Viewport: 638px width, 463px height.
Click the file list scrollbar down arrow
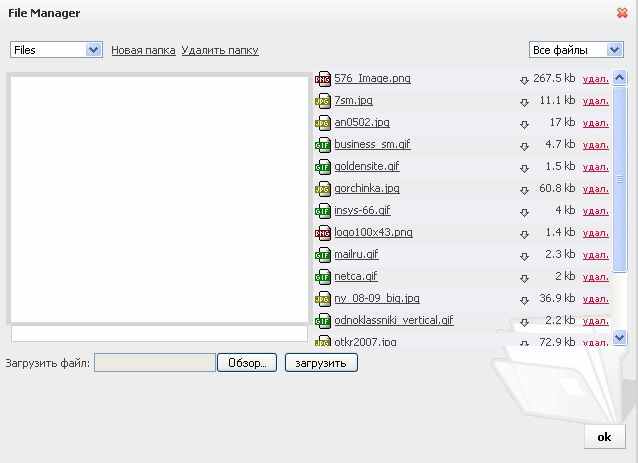[620, 337]
